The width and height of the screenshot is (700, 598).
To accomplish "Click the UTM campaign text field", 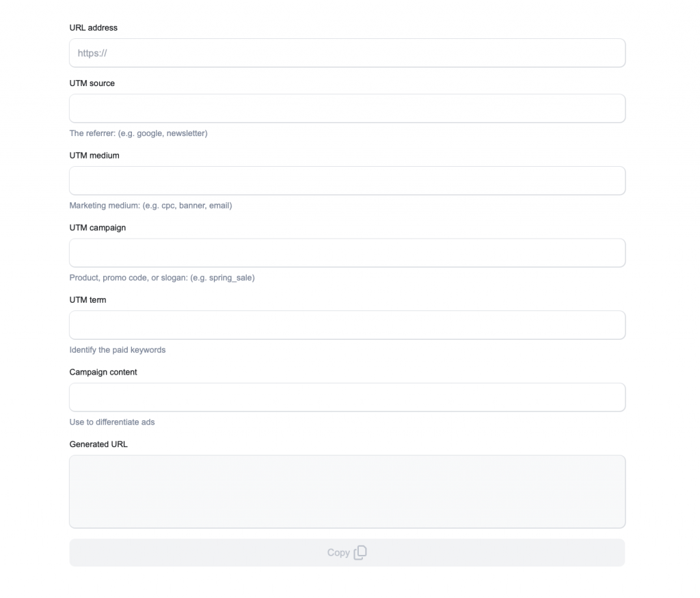I will (x=347, y=253).
